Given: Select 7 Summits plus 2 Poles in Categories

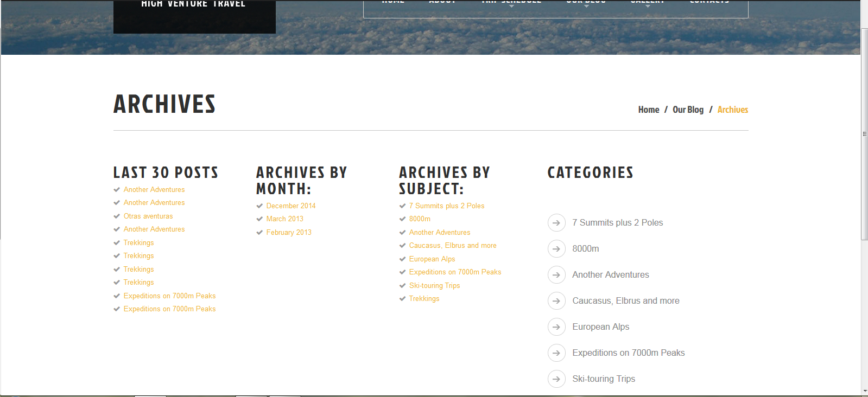Looking at the screenshot, I should 618,223.
